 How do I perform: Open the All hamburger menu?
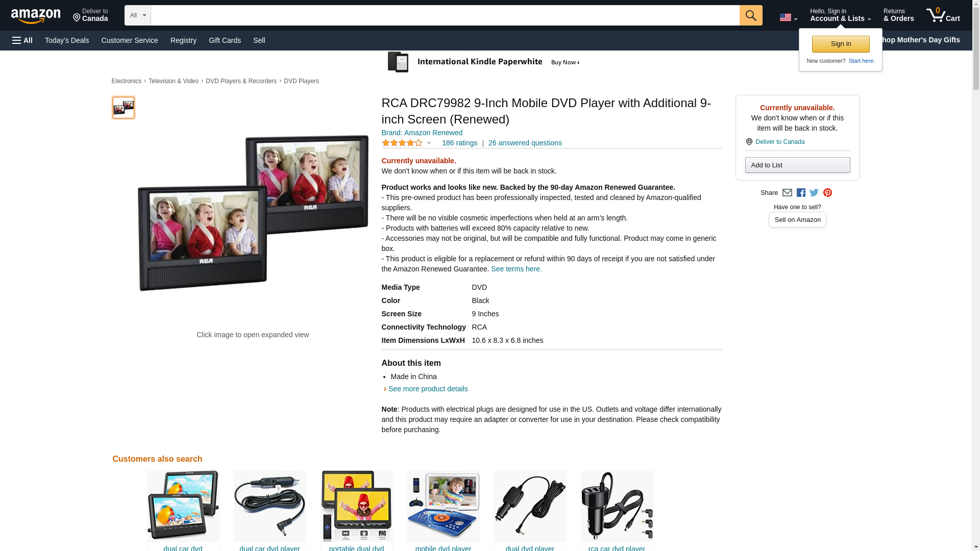point(22,40)
